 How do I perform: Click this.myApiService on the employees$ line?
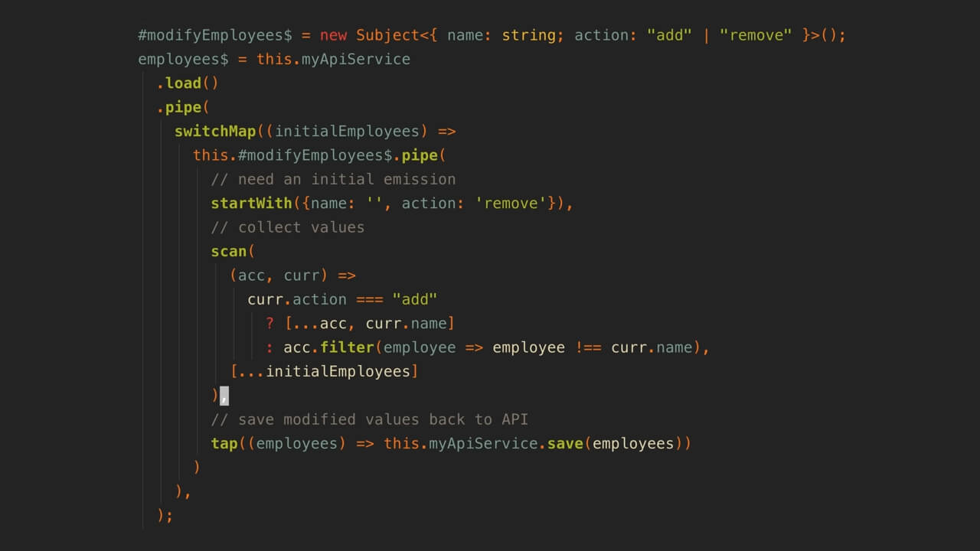(x=333, y=59)
